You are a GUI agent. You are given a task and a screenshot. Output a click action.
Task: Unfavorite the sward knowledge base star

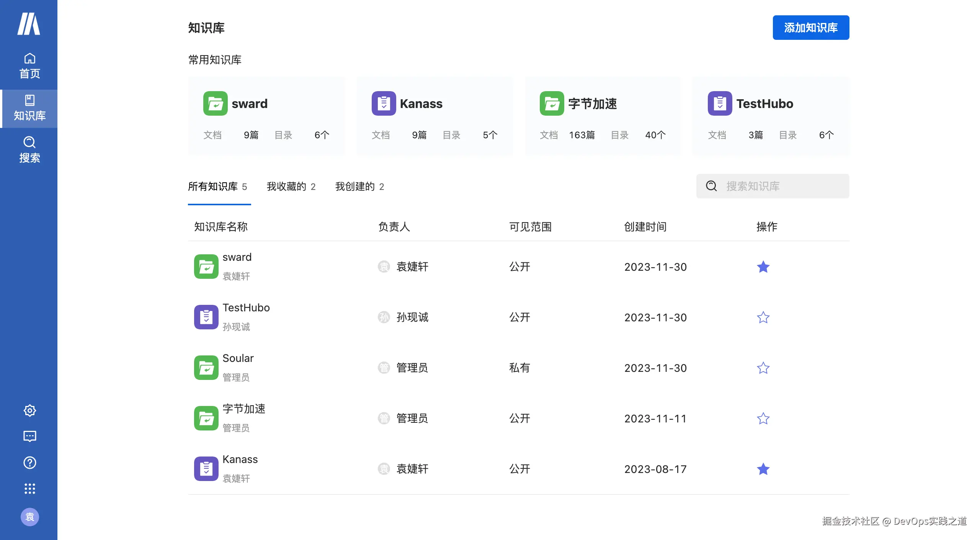pos(763,267)
